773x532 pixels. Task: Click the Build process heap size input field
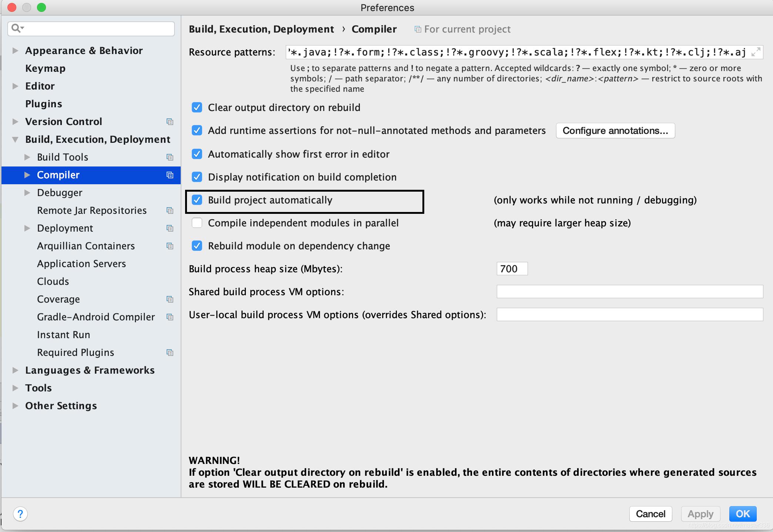click(x=511, y=269)
